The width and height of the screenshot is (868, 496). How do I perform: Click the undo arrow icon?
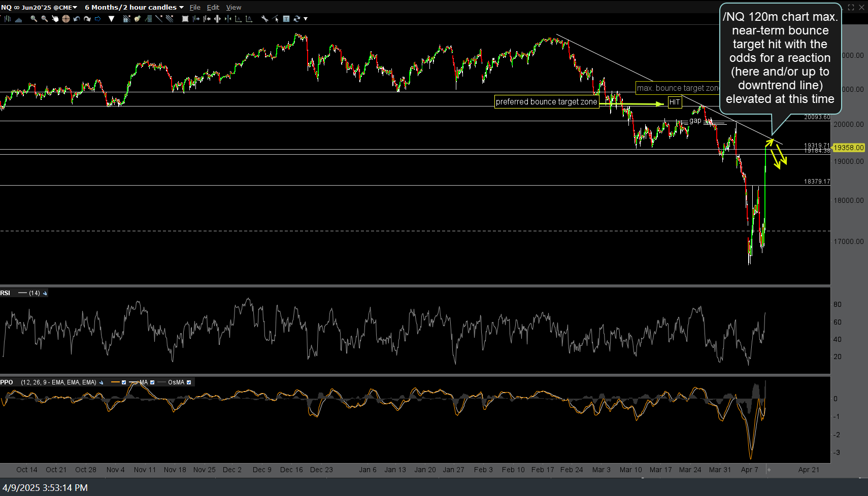[76, 19]
